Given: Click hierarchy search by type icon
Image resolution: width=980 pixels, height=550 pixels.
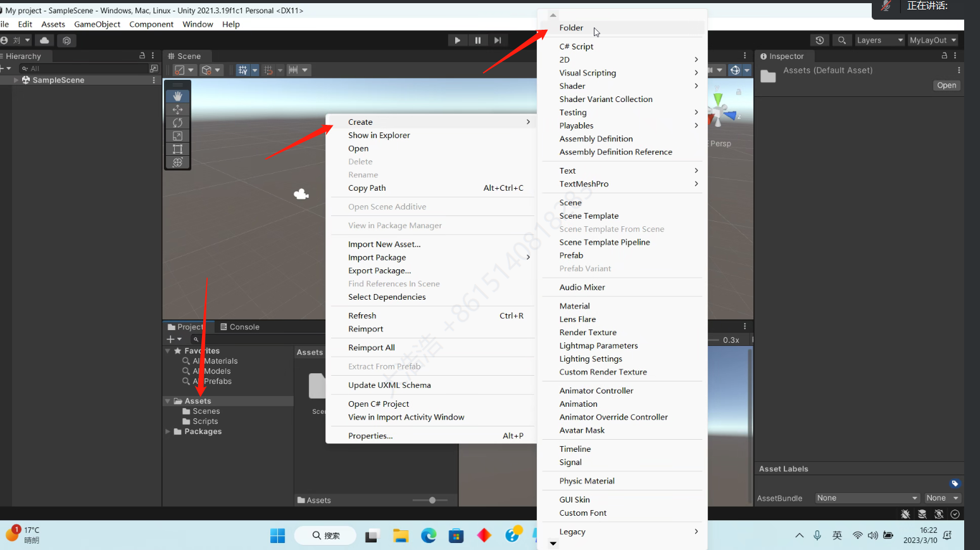Looking at the screenshot, I should [x=153, y=68].
